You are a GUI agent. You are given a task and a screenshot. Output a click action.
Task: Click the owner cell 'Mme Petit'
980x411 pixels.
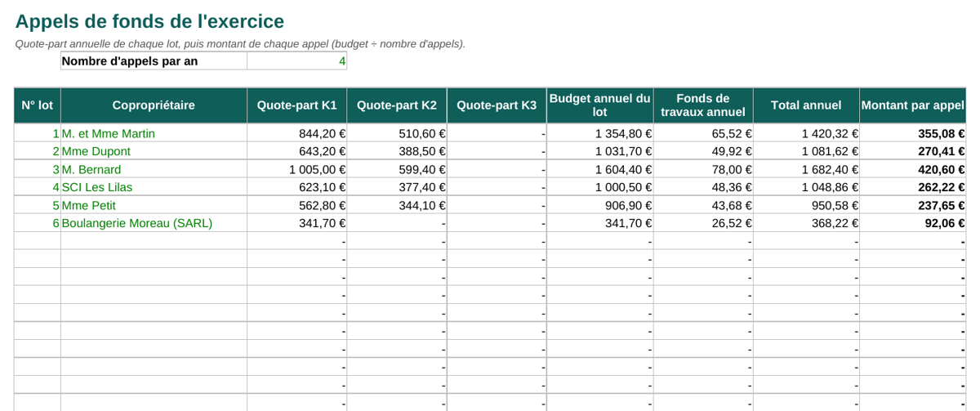154,205
